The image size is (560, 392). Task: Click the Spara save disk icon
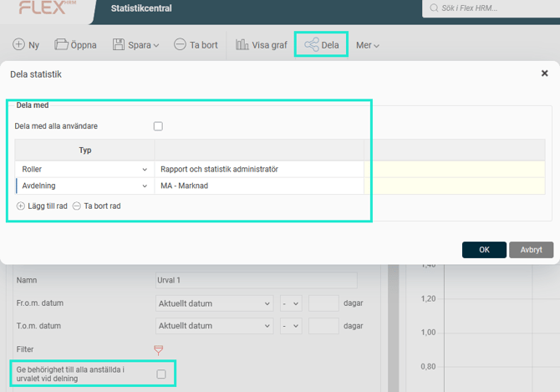pyautogui.click(x=119, y=45)
